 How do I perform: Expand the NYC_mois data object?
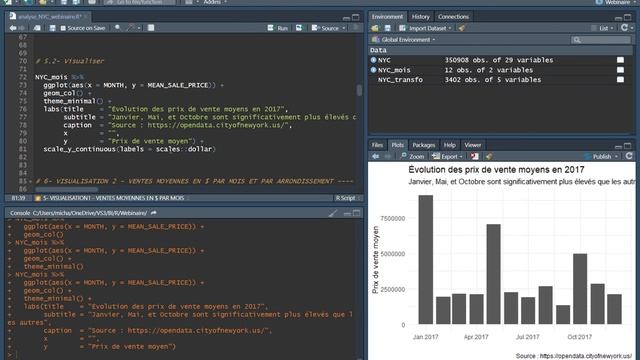(373, 70)
